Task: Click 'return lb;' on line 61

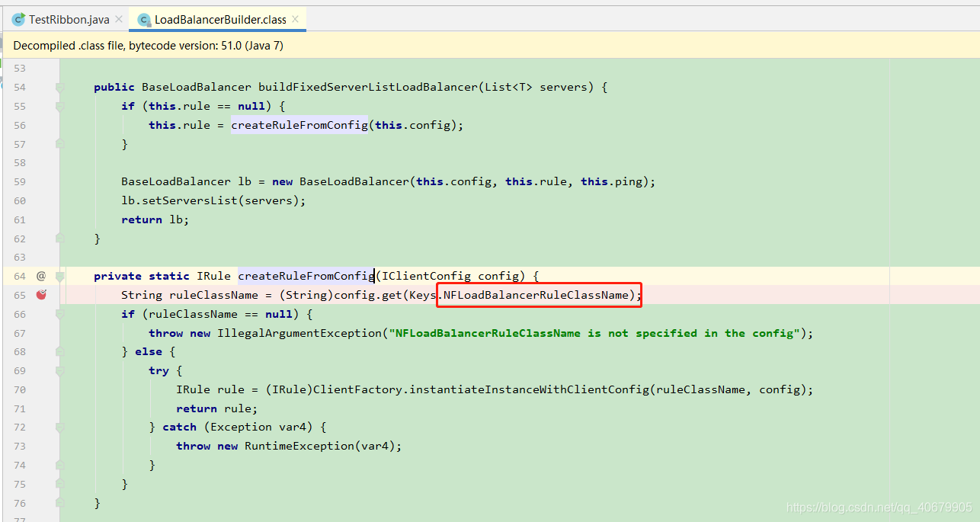Action: click(x=155, y=219)
